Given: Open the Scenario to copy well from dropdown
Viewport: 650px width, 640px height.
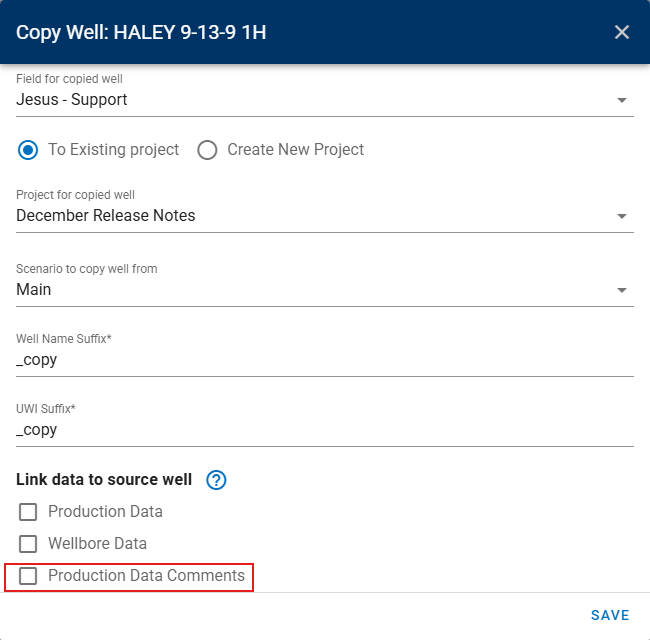Looking at the screenshot, I should click(x=621, y=290).
